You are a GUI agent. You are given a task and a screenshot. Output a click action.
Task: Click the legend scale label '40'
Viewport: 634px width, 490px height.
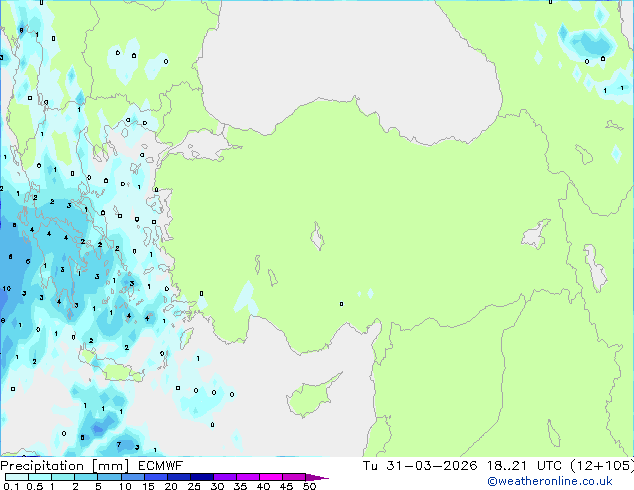[263, 486]
